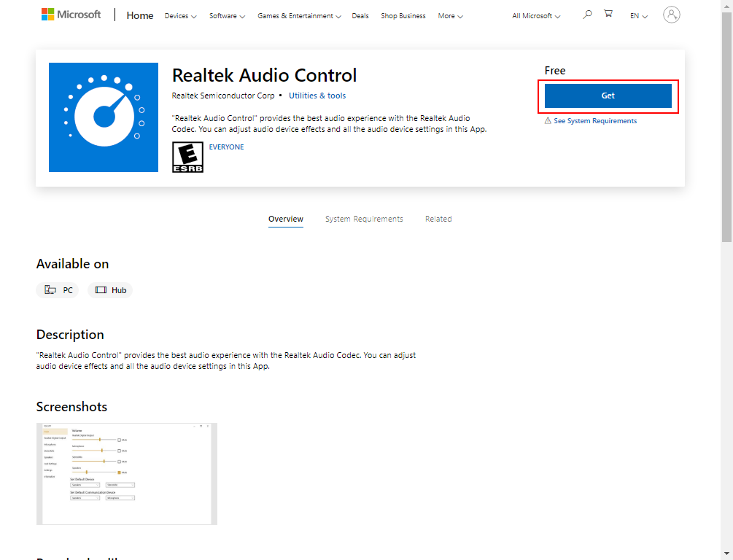Open the app screenshot thumbnail

pyautogui.click(x=126, y=473)
